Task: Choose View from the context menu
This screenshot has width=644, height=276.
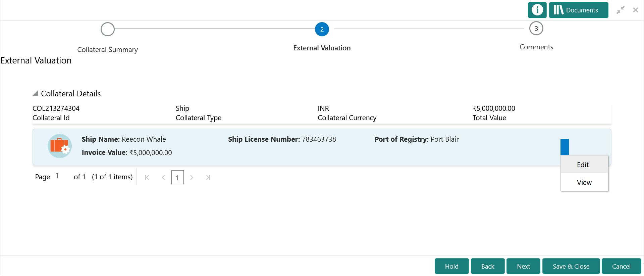Action: (584, 182)
